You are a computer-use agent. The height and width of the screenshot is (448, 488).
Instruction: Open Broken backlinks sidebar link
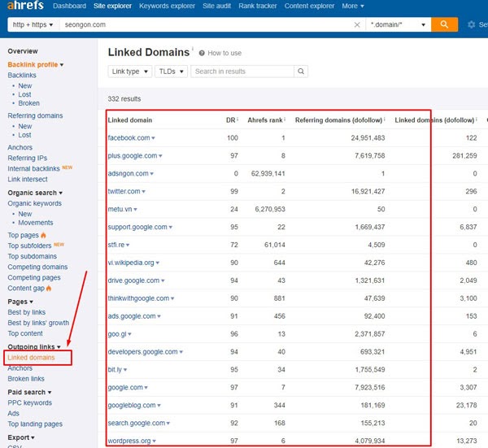29,103
